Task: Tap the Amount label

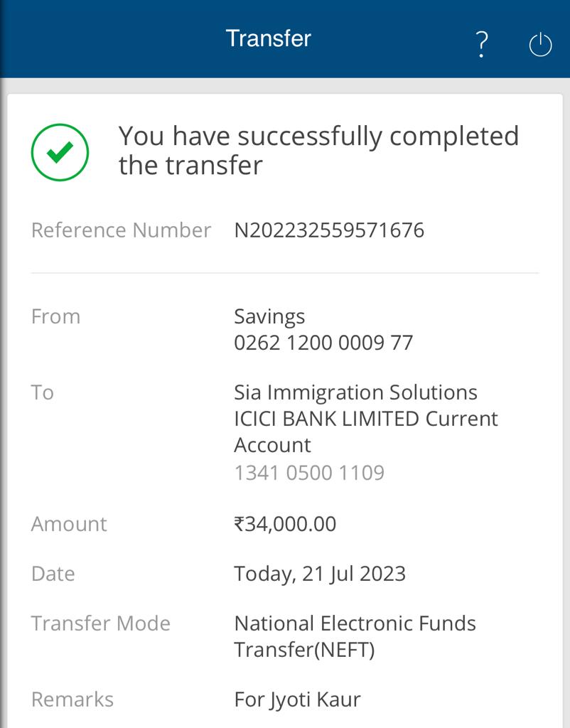Action: click(69, 524)
